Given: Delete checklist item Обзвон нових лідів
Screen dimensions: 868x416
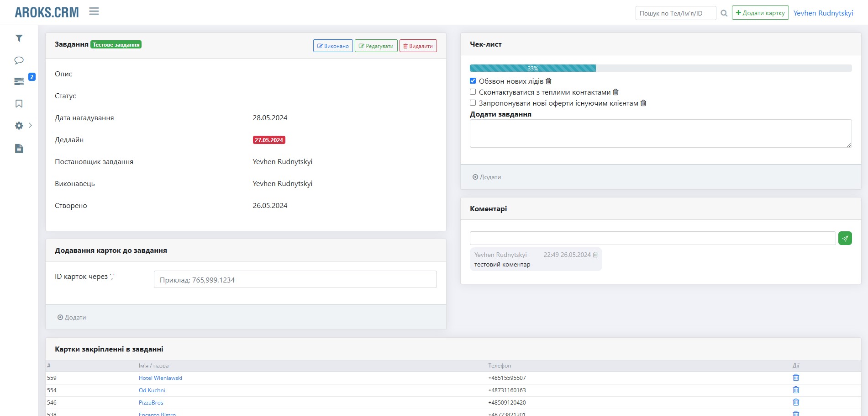Looking at the screenshot, I should 548,81.
